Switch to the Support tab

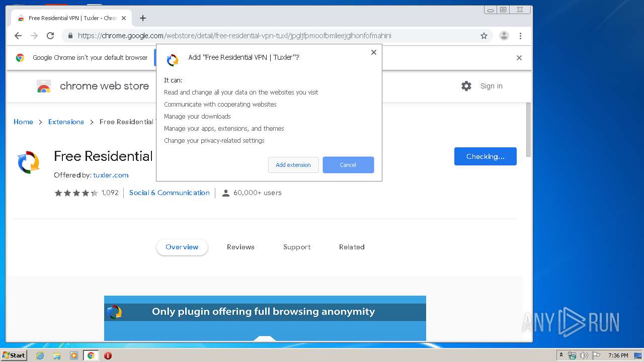pos(297,247)
